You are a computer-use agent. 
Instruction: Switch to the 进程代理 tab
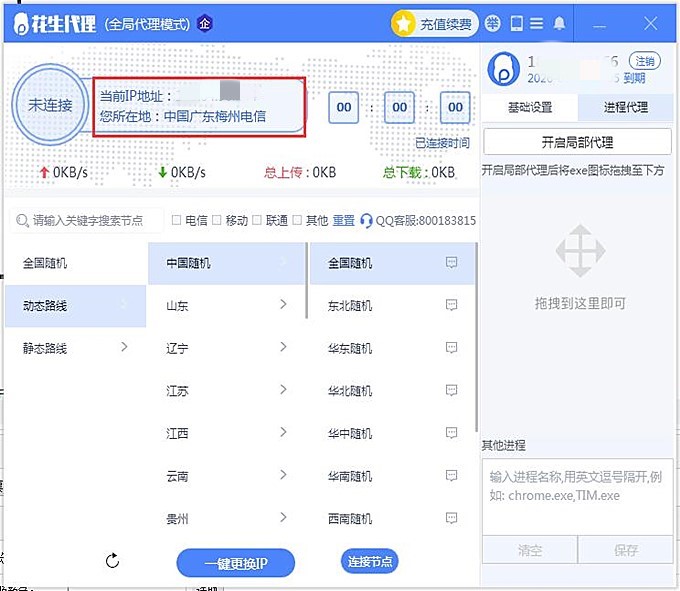(x=626, y=107)
